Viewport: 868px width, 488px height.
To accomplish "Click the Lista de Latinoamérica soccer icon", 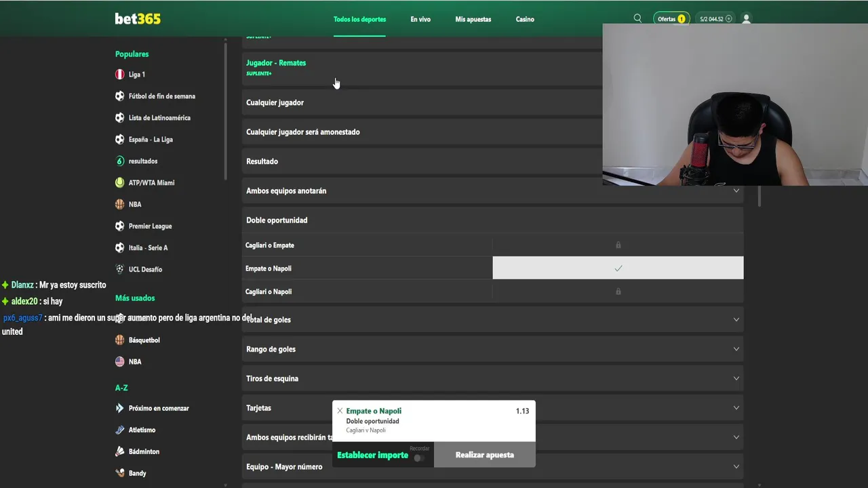I will point(119,118).
